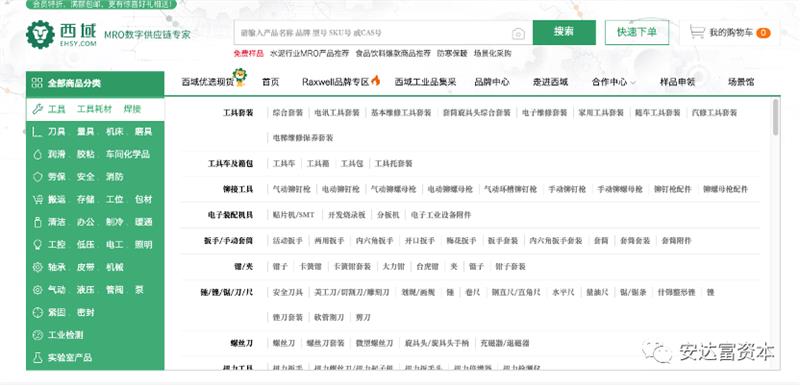Expand the 合作中心 dropdown arrow
The image size is (800, 386).
(633, 83)
